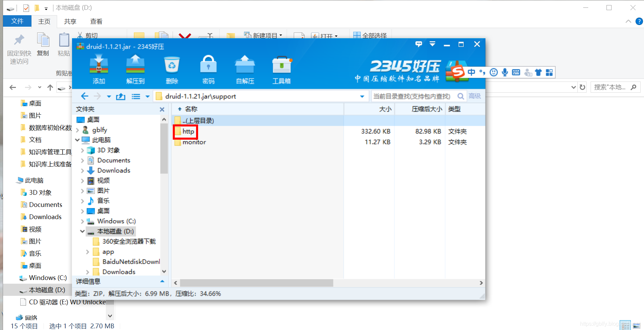Click the 高级 advanced search button
Screen dimensions: 644x330
475,96
